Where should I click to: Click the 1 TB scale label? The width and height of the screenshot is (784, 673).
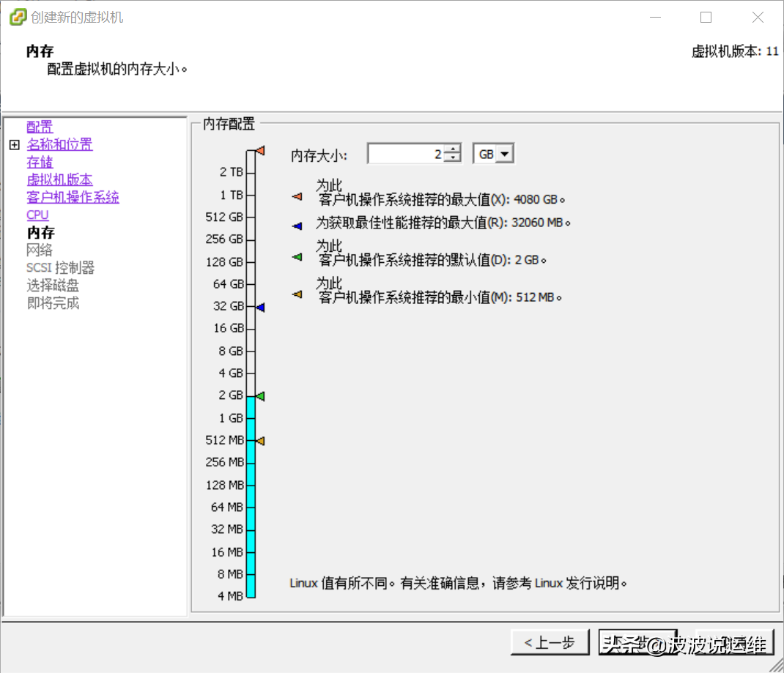pyautogui.click(x=231, y=194)
